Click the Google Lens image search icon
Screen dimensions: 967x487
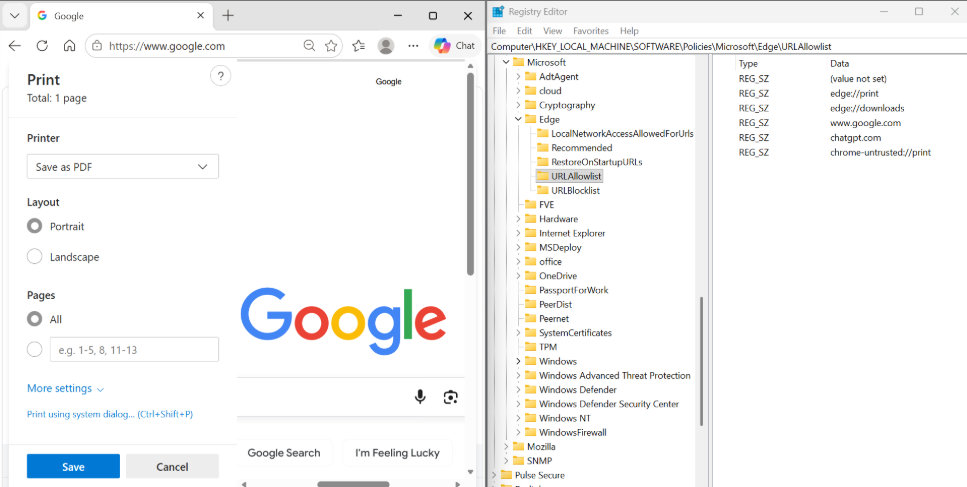click(x=451, y=397)
